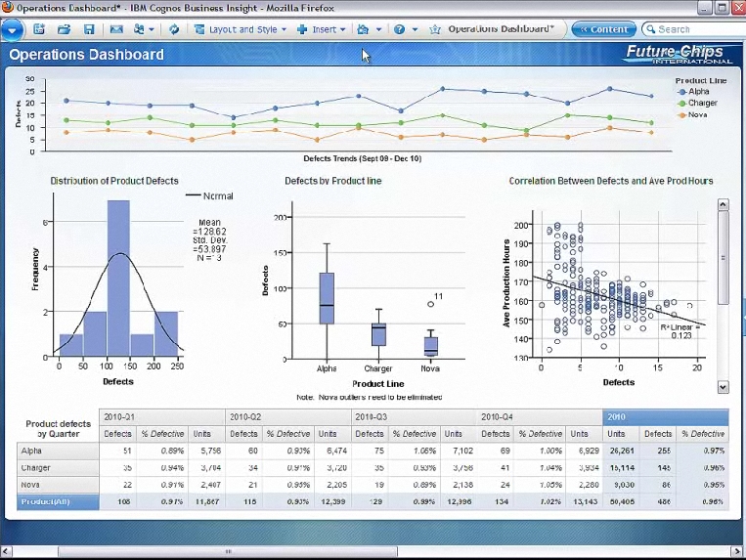The image size is (746, 560).
Task: Expand the home icon dropdown arrow
Action: (378, 29)
